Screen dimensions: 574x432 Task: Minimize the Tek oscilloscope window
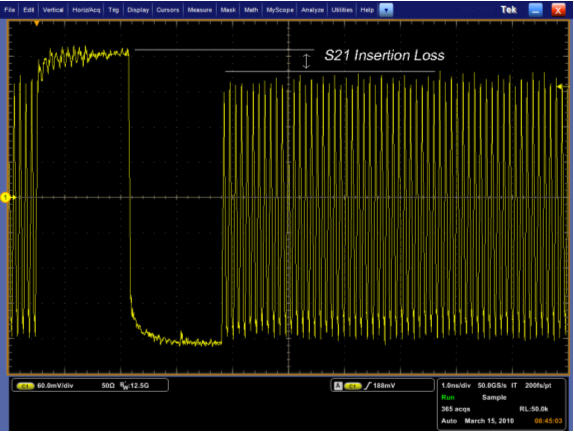click(536, 10)
